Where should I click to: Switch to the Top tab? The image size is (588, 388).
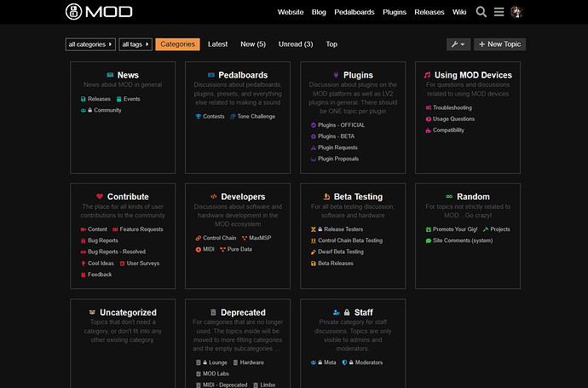tap(331, 44)
